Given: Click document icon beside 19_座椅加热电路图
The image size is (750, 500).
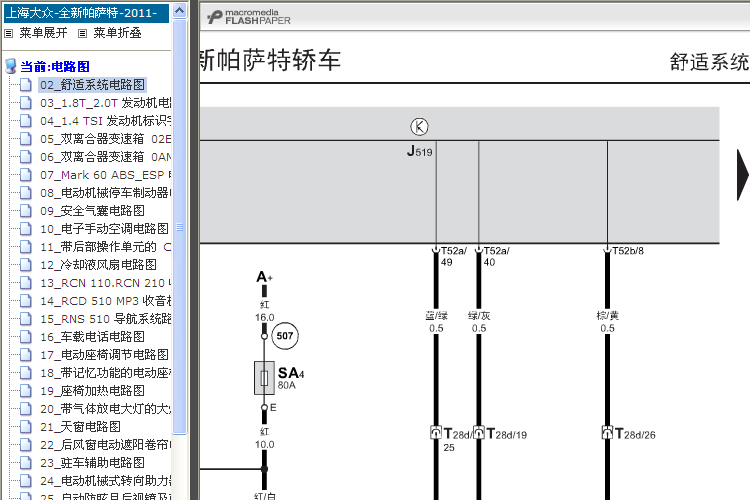Looking at the screenshot, I should pos(26,391).
